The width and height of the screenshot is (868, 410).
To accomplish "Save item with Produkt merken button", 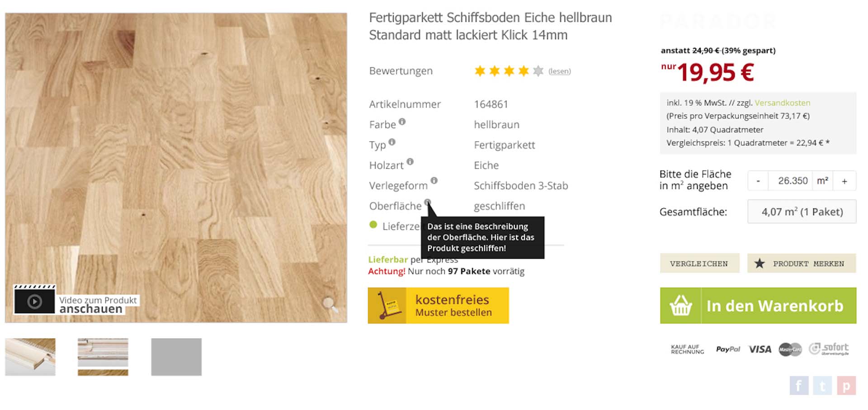I will click(802, 263).
